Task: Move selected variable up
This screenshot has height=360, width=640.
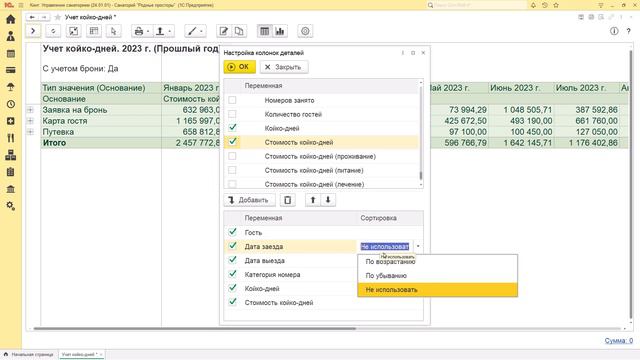Action: (313, 200)
